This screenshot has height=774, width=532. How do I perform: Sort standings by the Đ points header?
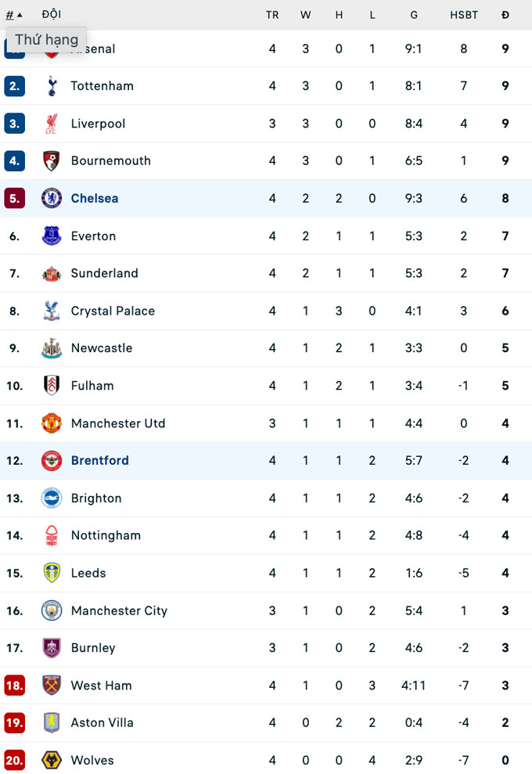coord(505,15)
